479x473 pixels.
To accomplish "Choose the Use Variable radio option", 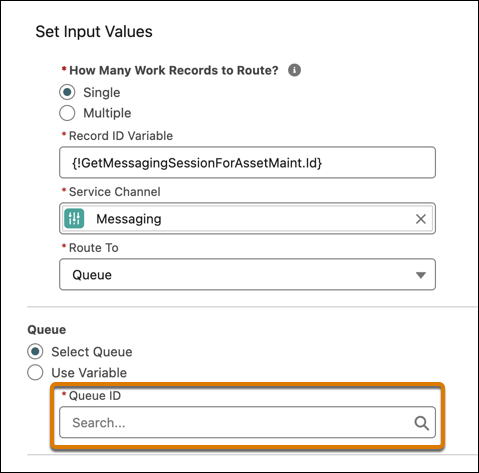I will tap(35, 372).
